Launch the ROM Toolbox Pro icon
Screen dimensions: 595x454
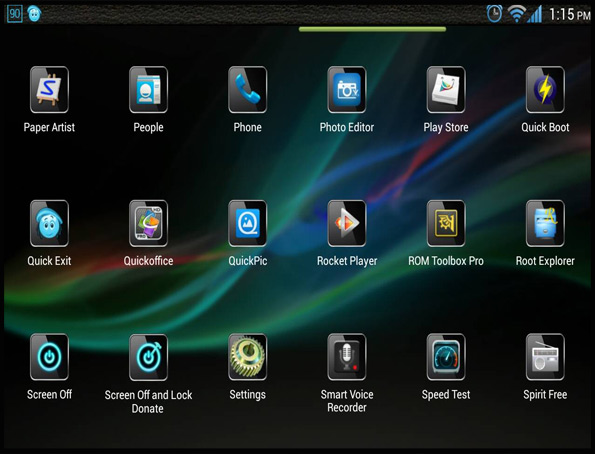[446, 223]
